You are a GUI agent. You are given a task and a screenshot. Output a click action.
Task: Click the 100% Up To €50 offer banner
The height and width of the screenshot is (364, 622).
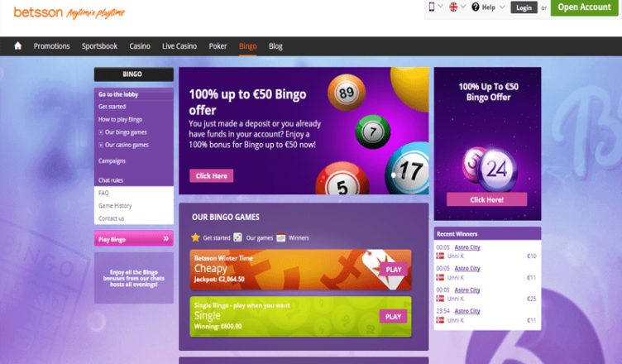487,144
